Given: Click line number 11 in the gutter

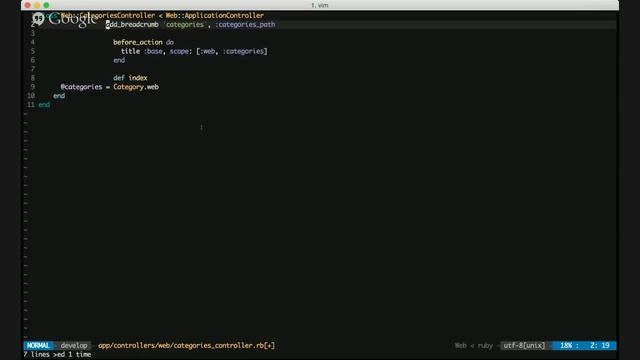Looking at the screenshot, I should click(x=31, y=104).
